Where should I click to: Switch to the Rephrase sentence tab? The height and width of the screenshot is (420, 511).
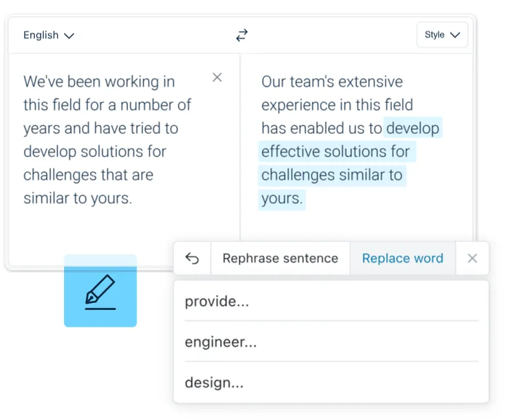click(x=280, y=259)
